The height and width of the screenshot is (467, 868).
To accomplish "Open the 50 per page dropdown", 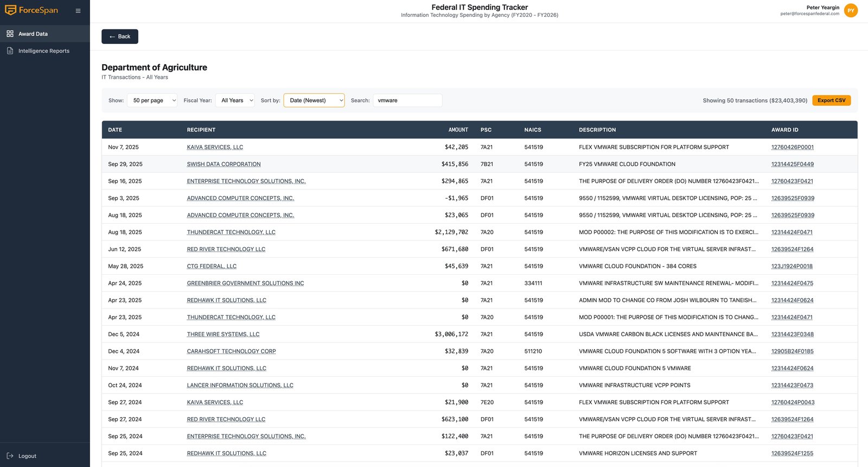I will tap(152, 100).
